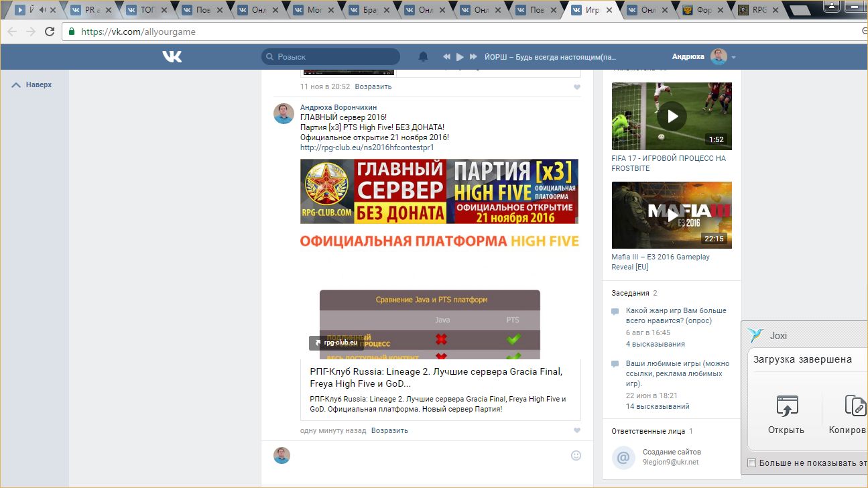Screen dimensions: 868x488
Task: Open the current track title ЙОРШ
Action: [550, 57]
